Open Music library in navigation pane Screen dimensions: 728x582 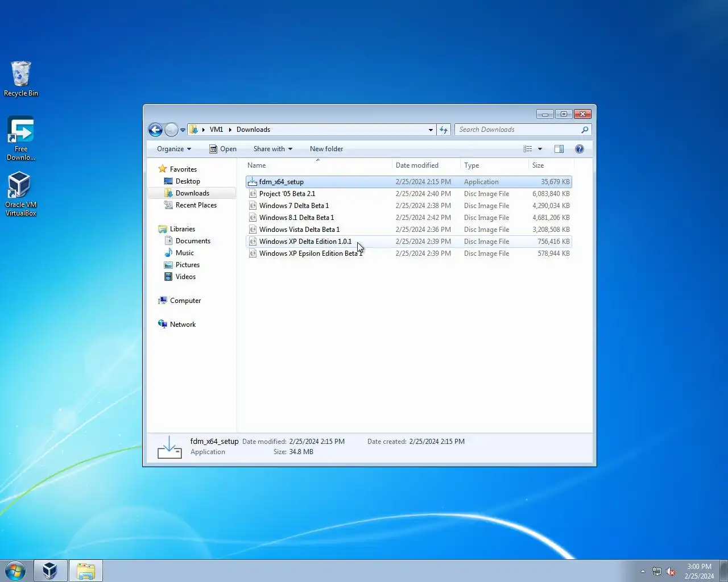(x=185, y=253)
